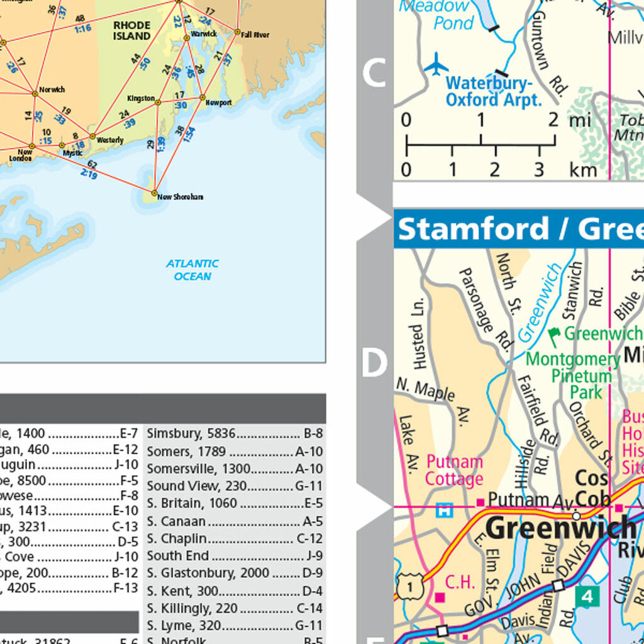
Task: Click the Greenwich city name label
Action: [560, 528]
